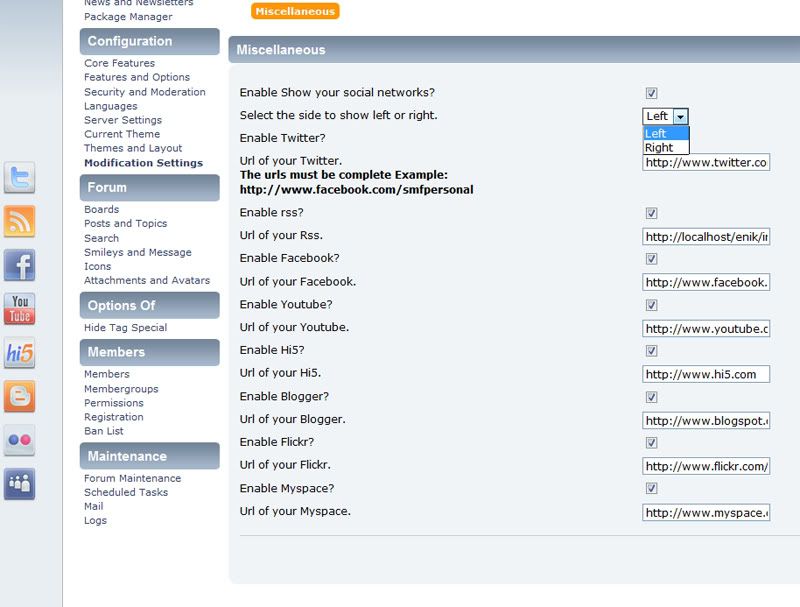Open the Permissions link
Image resolution: width=800 pixels, height=607 pixels.
click(x=114, y=403)
